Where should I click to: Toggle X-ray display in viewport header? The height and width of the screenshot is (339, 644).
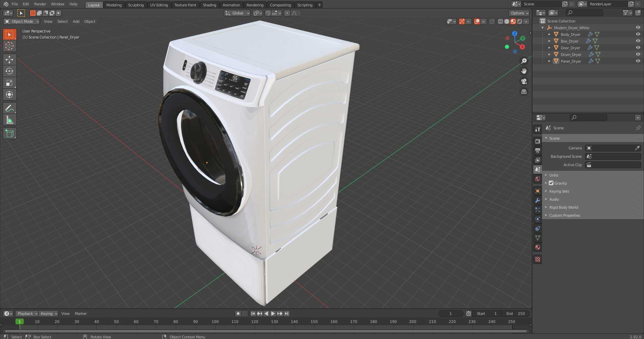click(x=492, y=21)
